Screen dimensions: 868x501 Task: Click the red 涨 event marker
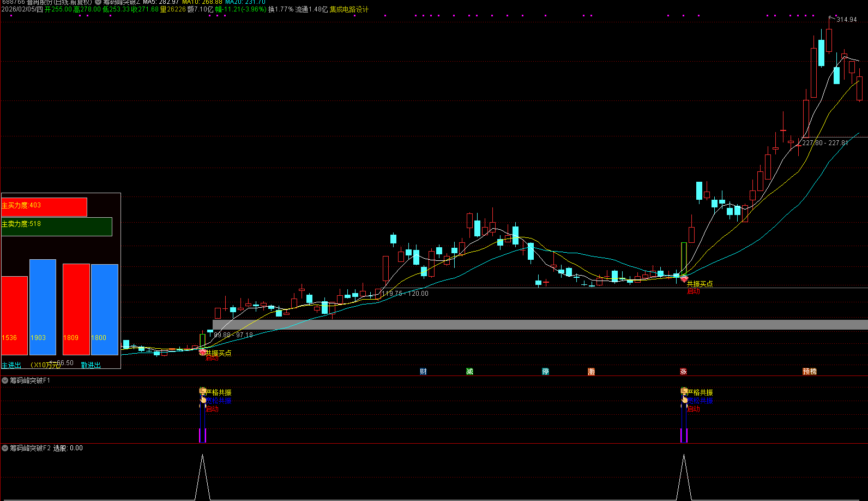coord(683,372)
